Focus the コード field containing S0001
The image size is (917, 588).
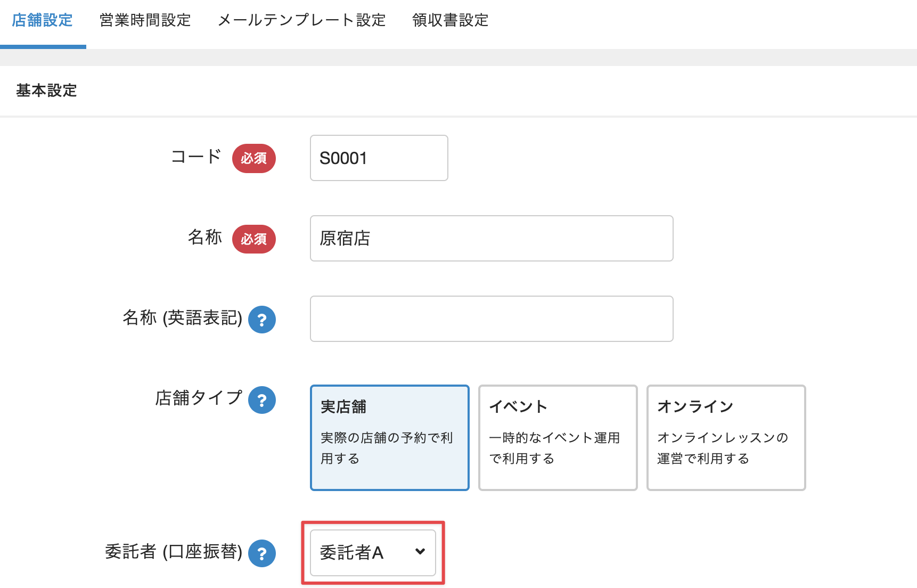tap(379, 158)
